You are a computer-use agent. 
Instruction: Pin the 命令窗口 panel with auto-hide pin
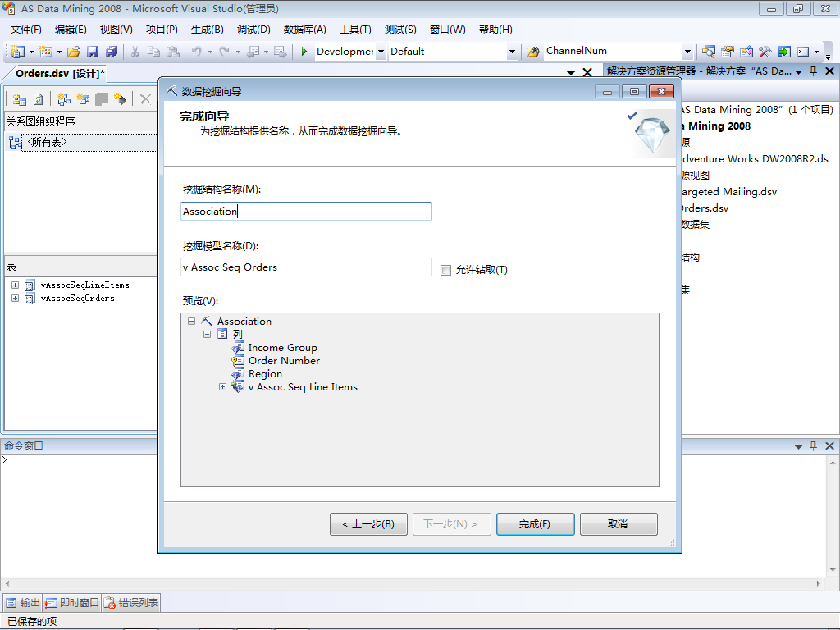tap(813, 445)
